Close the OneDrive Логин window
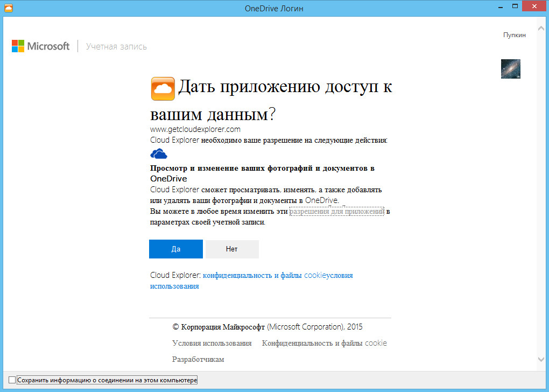 [x=534, y=6]
